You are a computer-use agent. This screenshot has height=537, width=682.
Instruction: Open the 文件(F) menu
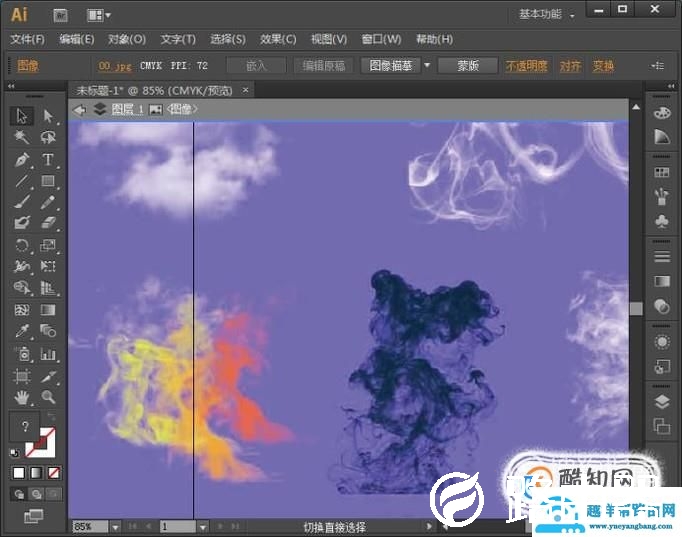pos(27,40)
